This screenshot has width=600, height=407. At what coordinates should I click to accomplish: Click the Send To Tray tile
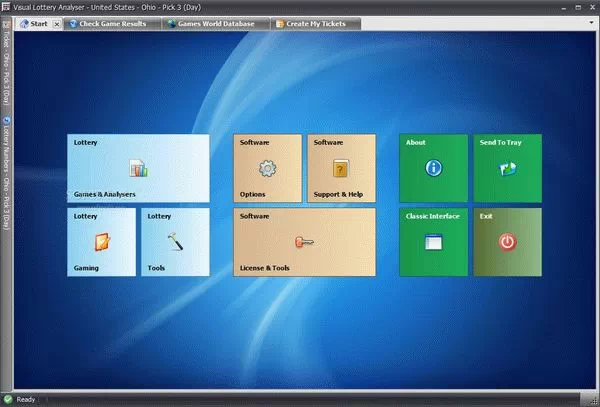click(x=507, y=168)
